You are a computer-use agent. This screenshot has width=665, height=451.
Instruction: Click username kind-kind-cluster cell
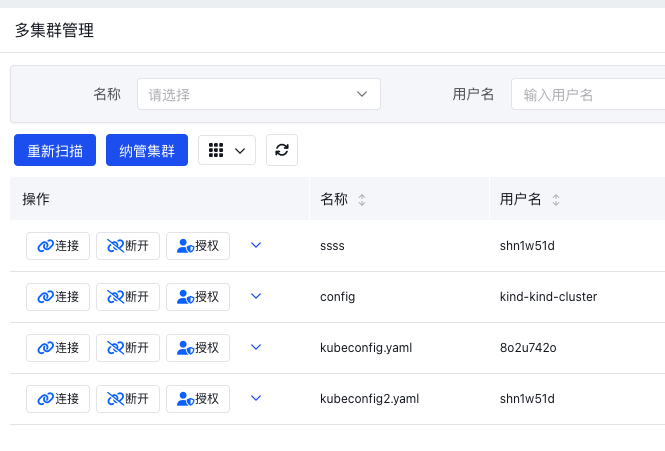click(x=548, y=297)
